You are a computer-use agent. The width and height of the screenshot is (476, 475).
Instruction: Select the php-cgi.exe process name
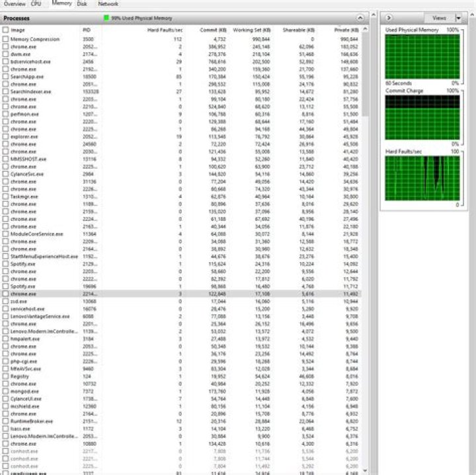[x=24, y=361]
